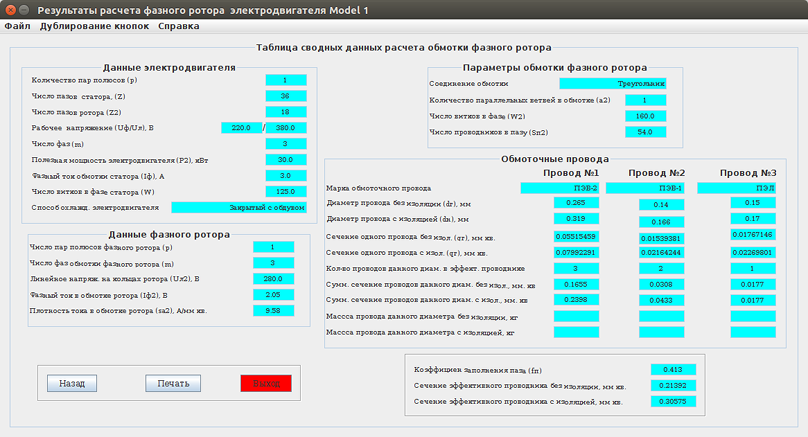Open the Файл menu
This screenshot has height=437, width=808.
(x=17, y=26)
